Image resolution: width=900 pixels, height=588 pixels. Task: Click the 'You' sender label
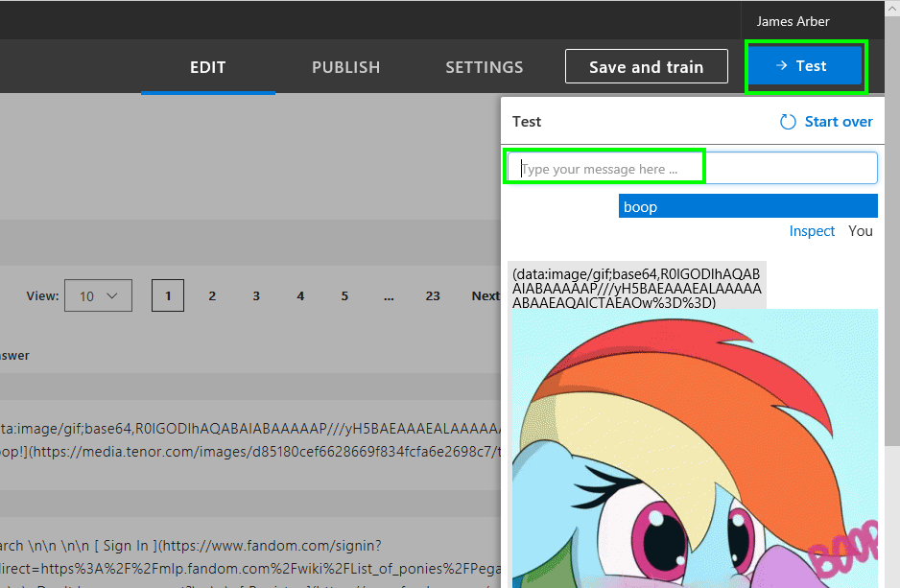[861, 230]
